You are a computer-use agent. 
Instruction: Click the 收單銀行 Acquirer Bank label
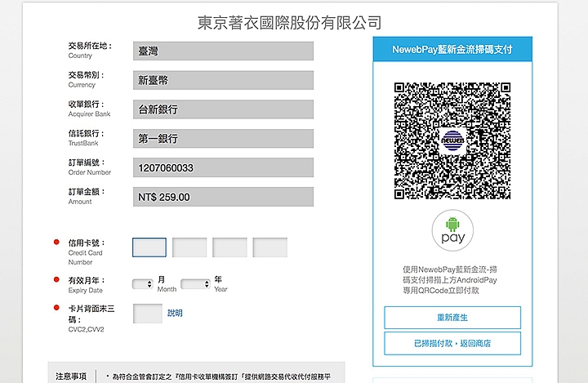tap(89, 109)
